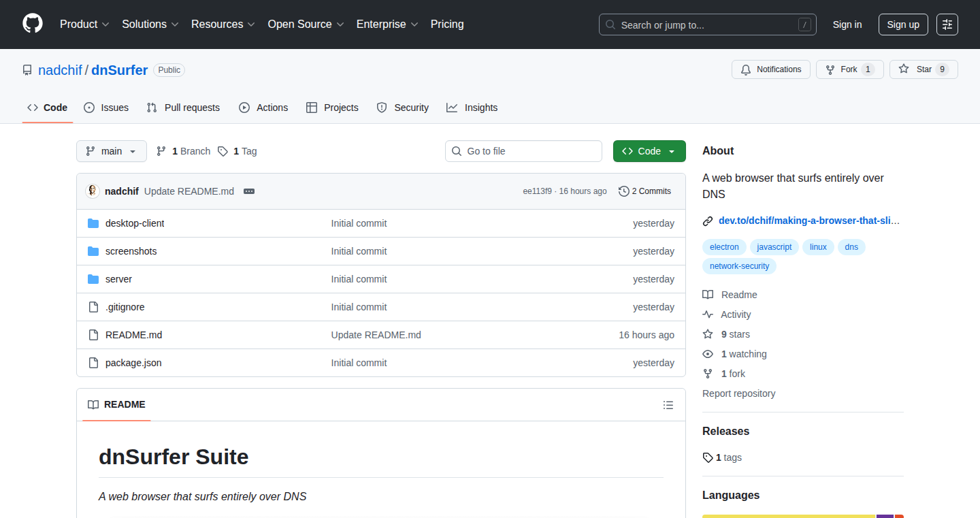
Task: Switch to the Issues tab
Action: 106,108
